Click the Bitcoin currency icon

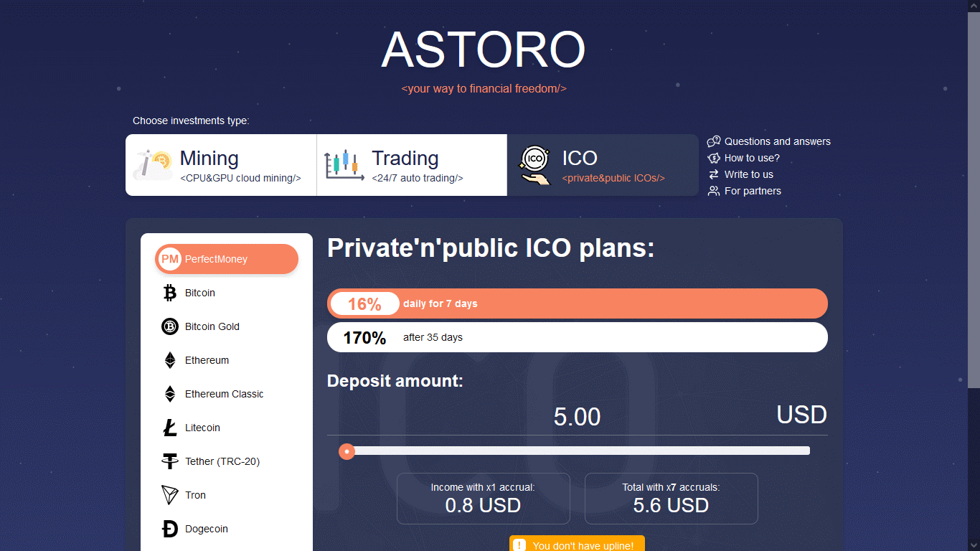(x=170, y=293)
